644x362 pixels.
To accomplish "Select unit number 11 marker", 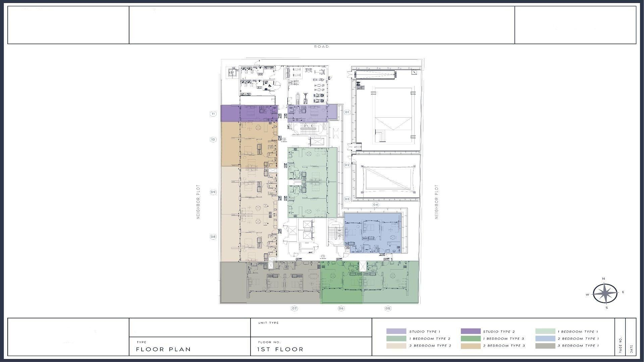I will tap(213, 114).
